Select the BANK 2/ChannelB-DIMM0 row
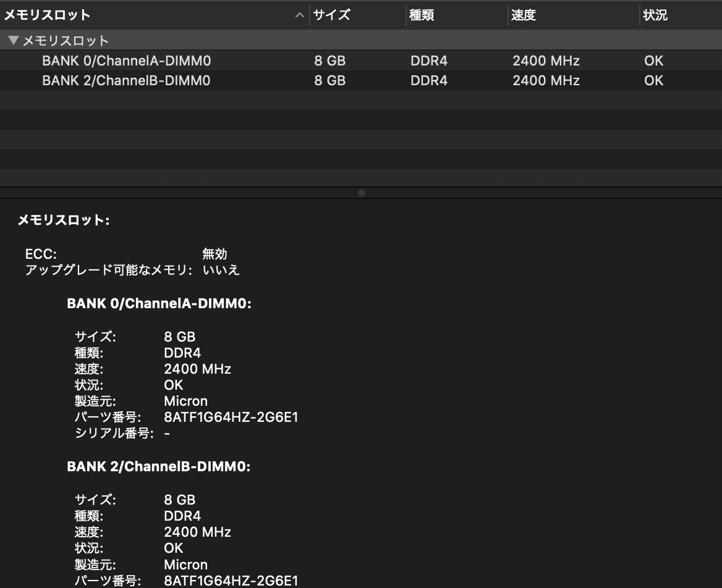Screen dimensions: 722x588 361,80
